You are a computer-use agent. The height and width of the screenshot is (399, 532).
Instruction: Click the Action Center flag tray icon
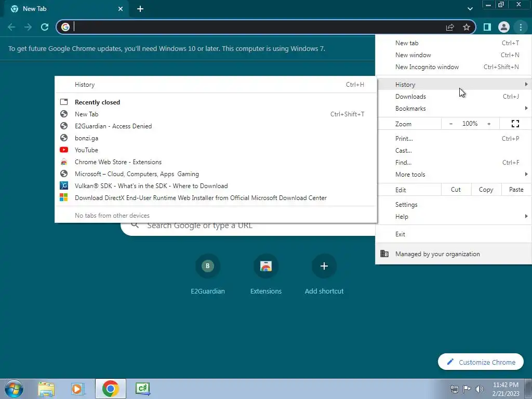(x=467, y=389)
